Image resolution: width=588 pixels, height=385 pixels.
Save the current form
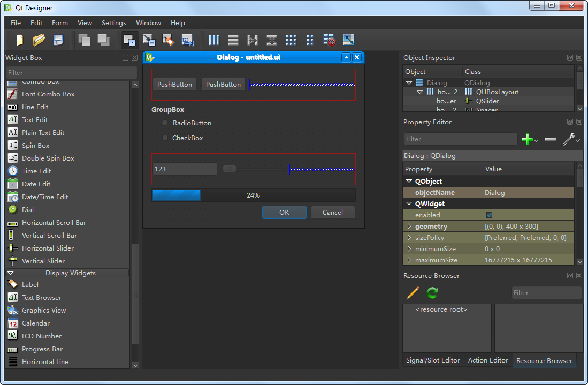(x=58, y=40)
